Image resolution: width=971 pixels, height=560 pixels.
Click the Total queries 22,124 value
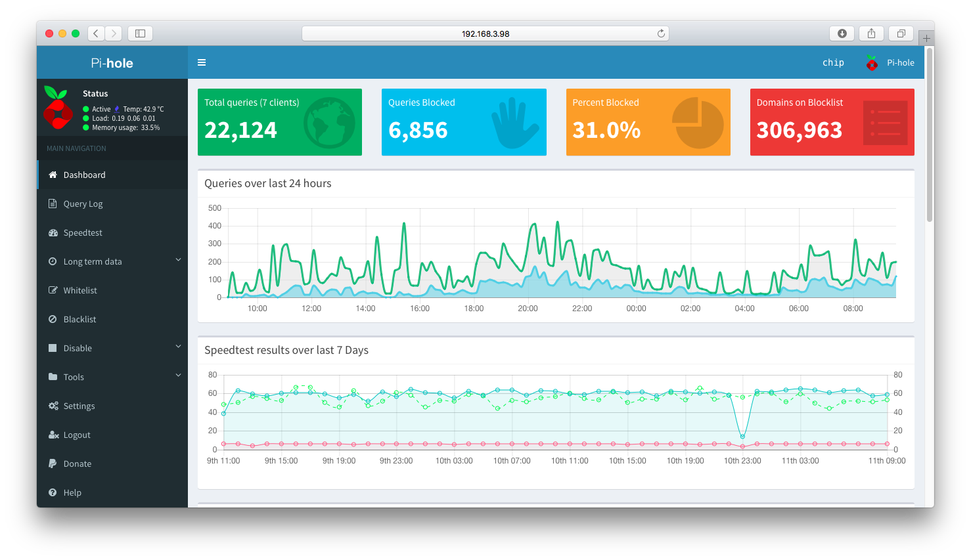coord(240,130)
